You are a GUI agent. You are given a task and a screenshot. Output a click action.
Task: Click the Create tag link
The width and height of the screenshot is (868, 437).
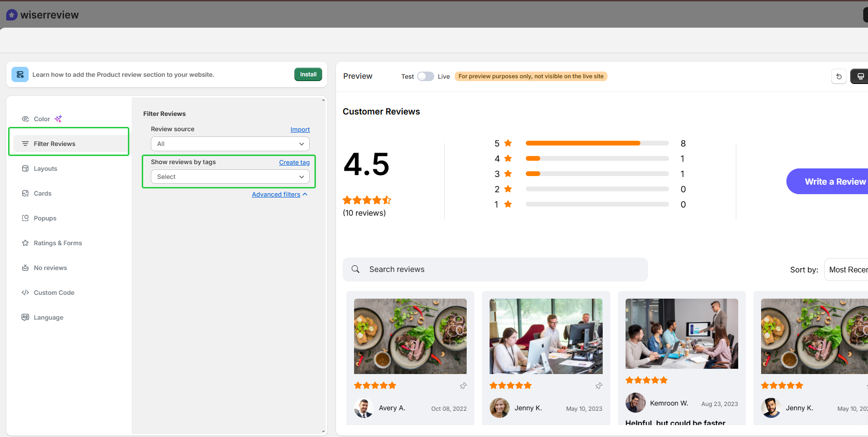click(x=294, y=163)
